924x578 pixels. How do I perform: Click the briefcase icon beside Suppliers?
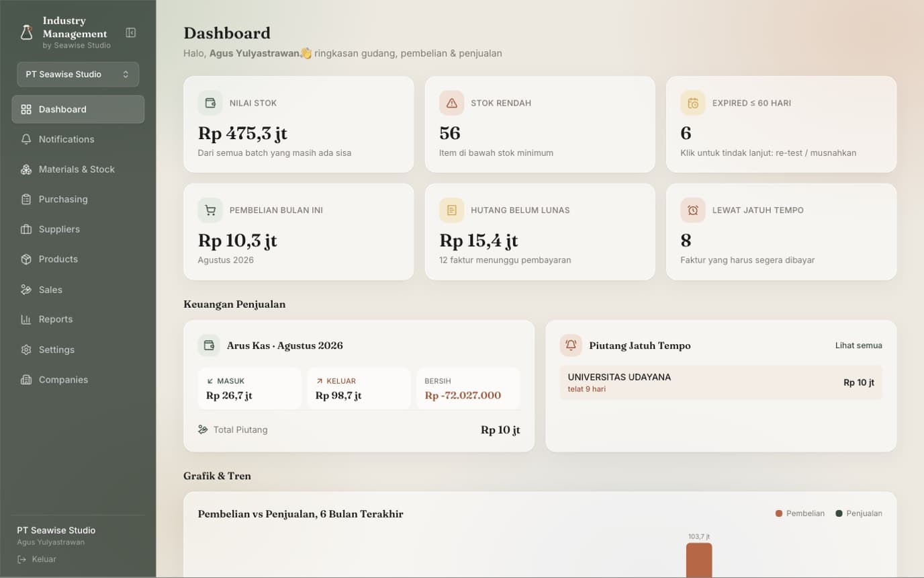tap(26, 229)
